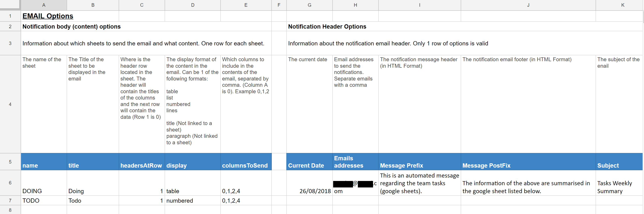Select column G header

(x=309, y=5)
